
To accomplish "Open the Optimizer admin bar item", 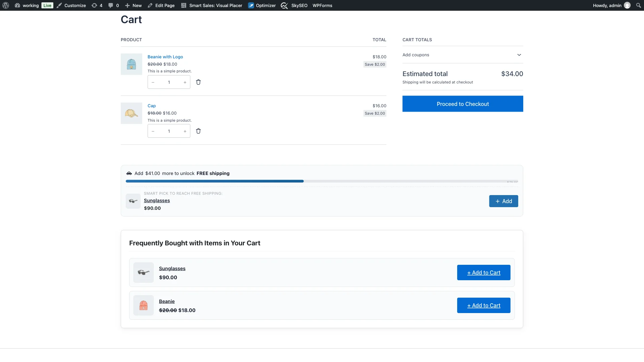I will coord(262,5).
